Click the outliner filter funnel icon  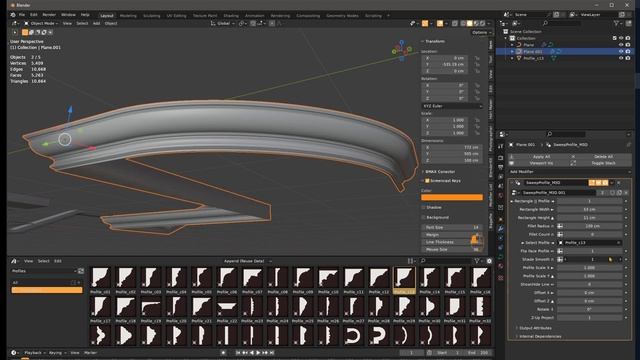click(617, 24)
